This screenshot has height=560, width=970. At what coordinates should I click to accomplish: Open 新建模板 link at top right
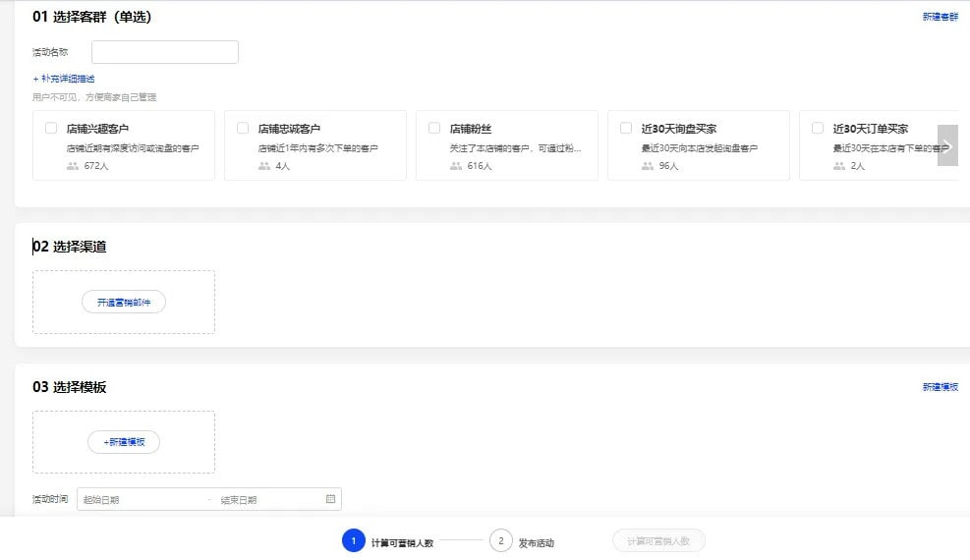coord(940,387)
